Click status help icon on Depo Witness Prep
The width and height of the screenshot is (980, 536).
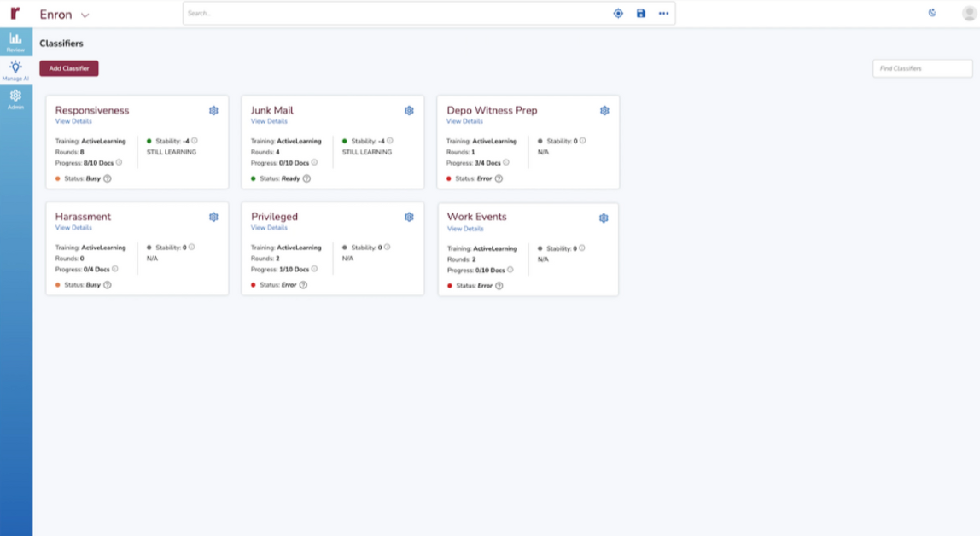(499, 178)
